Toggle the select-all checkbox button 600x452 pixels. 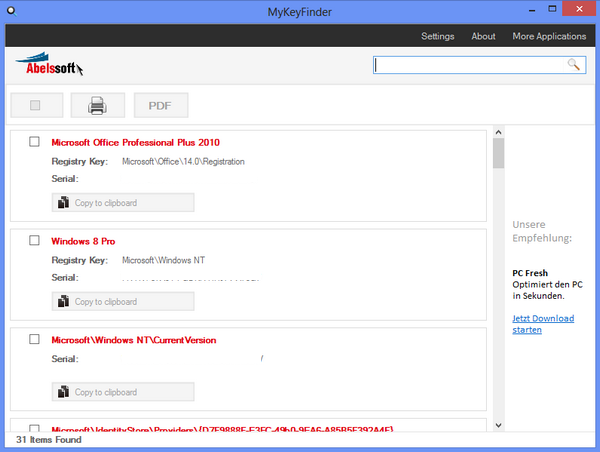37,105
